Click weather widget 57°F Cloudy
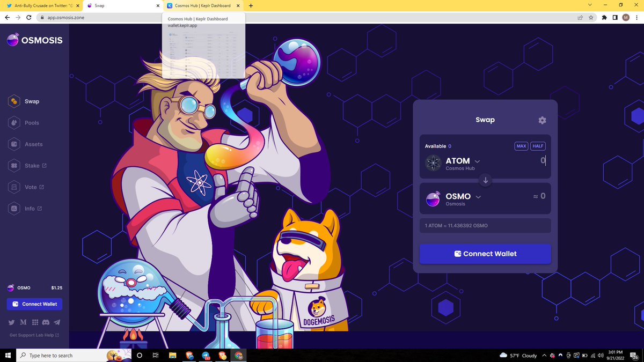Viewport: 644px width, 362px height. tap(518, 355)
